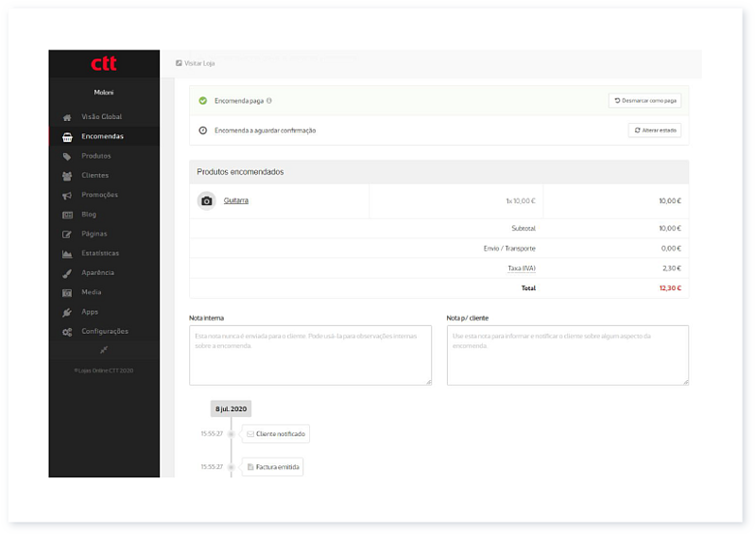Click the camera placeholder icon for Guitarra

[x=207, y=201]
